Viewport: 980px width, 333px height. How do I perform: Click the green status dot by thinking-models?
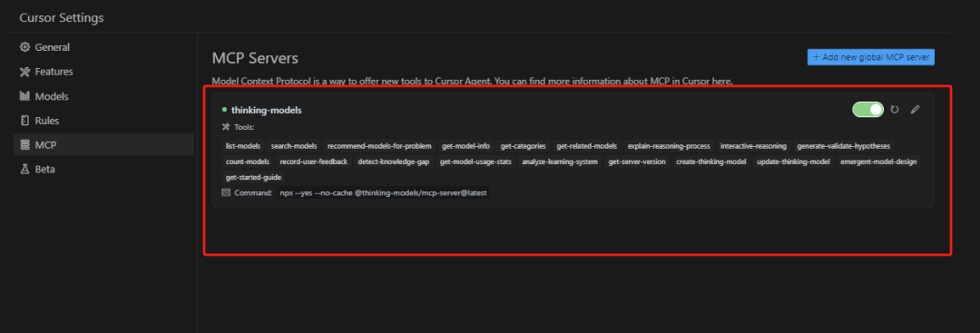[x=224, y=109]
